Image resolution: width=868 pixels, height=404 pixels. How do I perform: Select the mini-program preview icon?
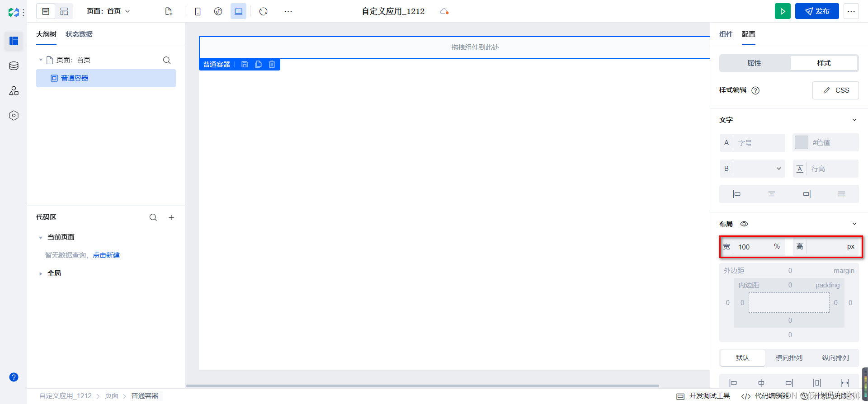click(x=218, y=11)
